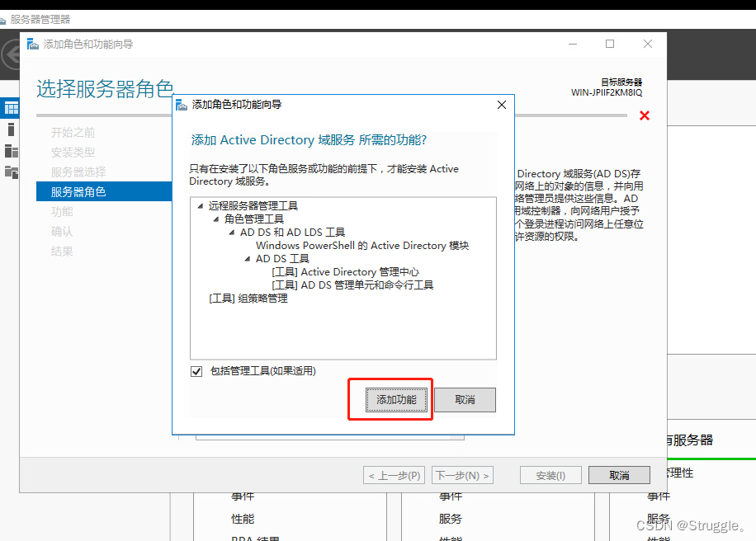Click 性能 in Server Manager left tile
Viewport: 756px width, 541px height.
(x=243, y=519)
